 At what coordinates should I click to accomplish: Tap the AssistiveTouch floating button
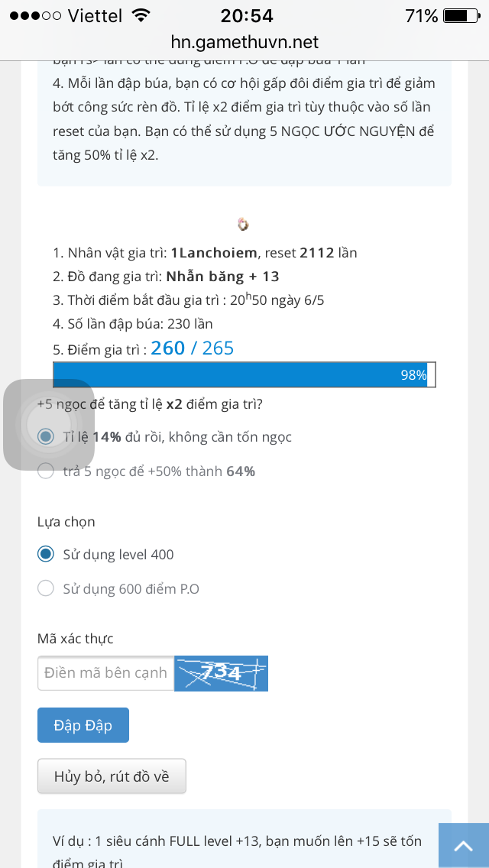(x=49, y=425)
